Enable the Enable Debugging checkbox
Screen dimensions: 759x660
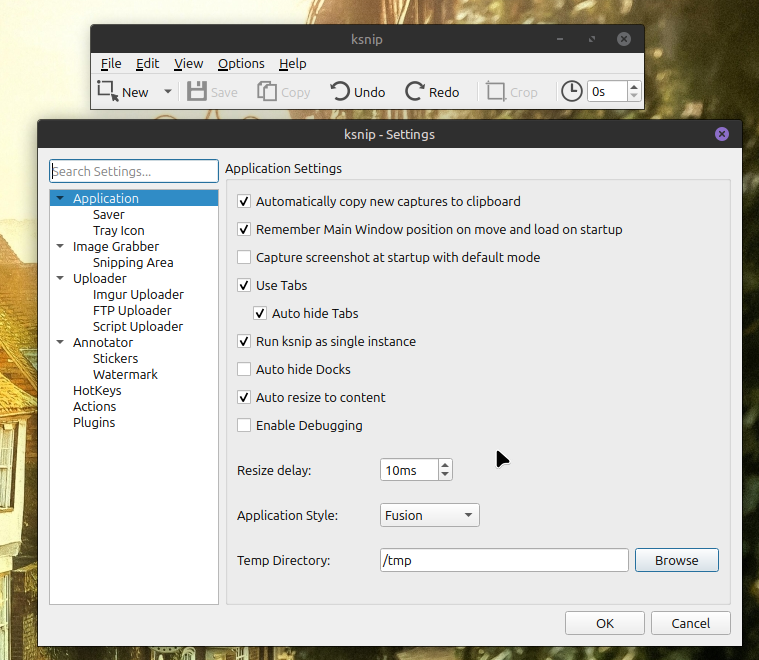244,425
